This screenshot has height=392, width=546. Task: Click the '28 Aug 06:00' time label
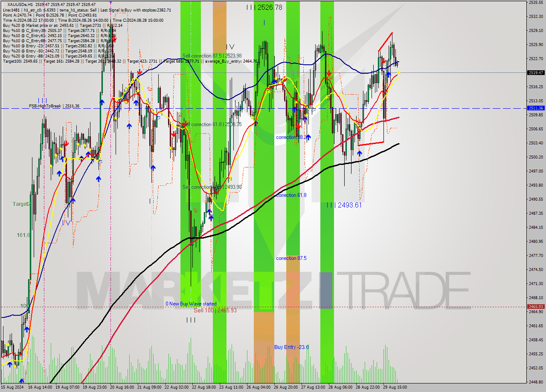coord(341,388)
